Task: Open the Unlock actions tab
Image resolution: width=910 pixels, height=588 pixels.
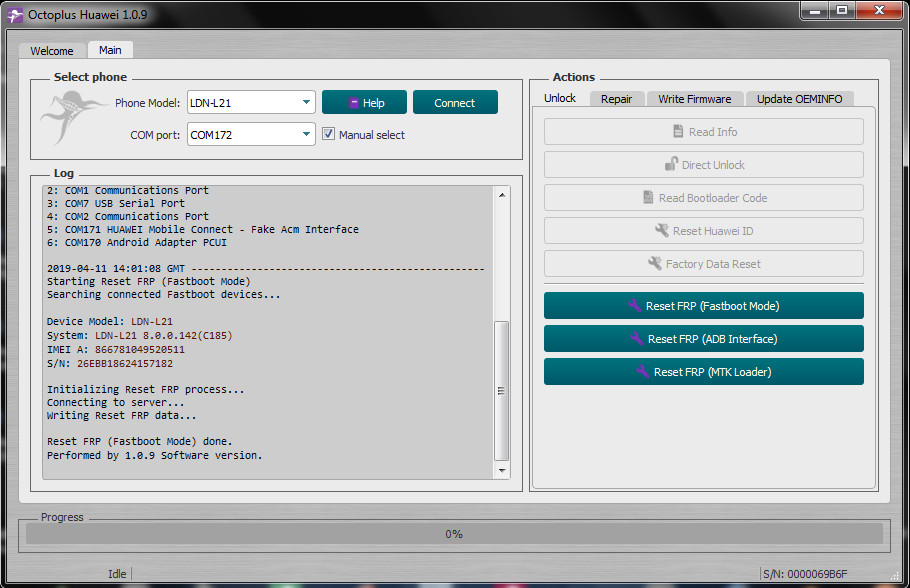Action: [x=560, y=98]
